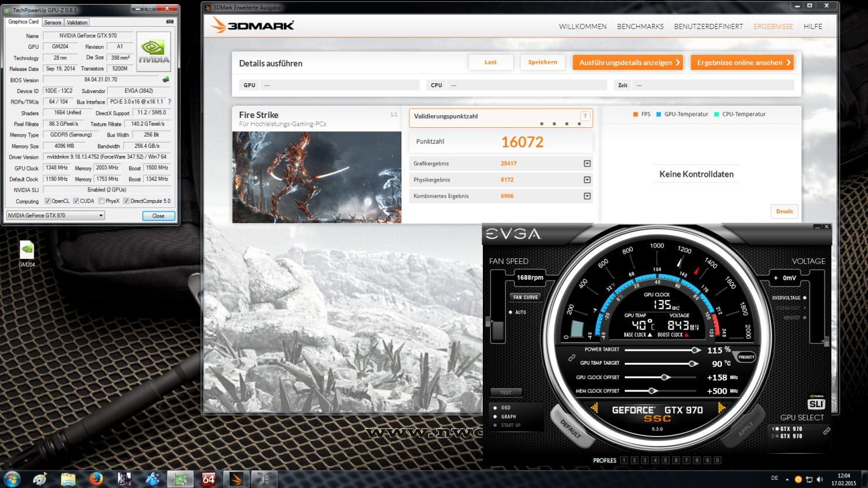The image size is (868, 488).
Task: Click the NVIDIA SLI badge in EVGA Precision
Action: (816, 402)
